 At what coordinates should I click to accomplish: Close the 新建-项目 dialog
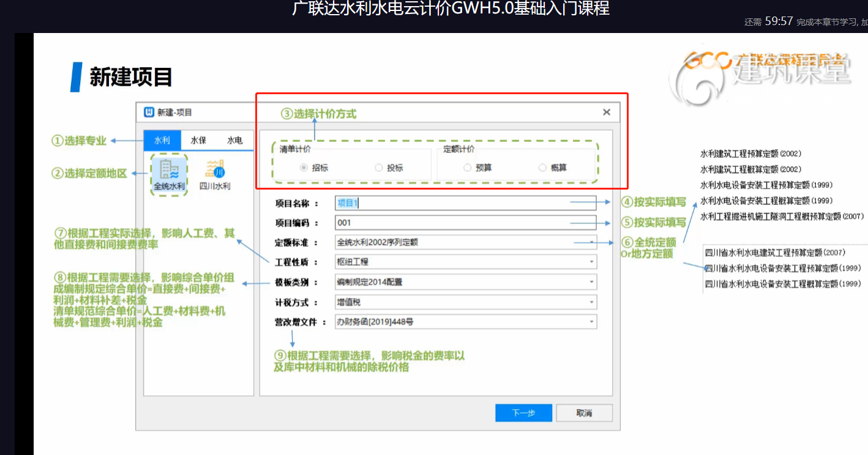[x=607, y=112]
